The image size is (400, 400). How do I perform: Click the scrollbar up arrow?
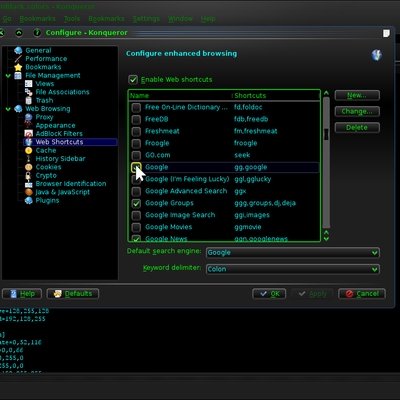pyautogui.click(x=326, y=93)
